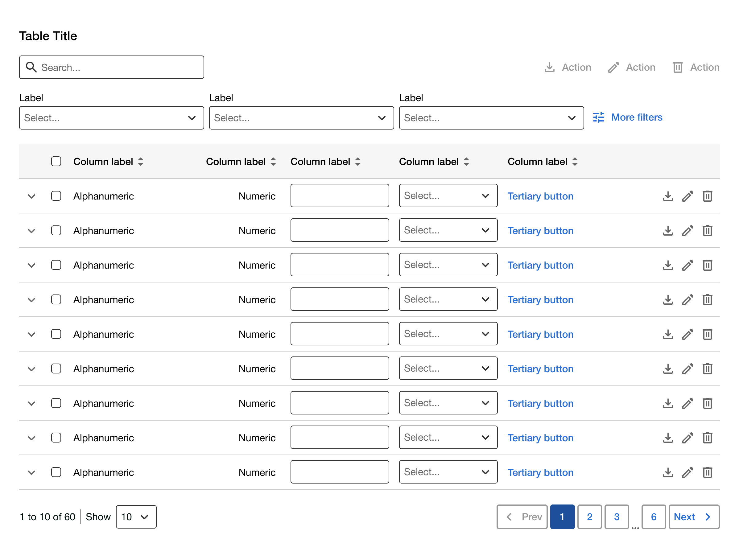This screenshot has width=739, height=560.
Task: Click the trash icon in the seventh row
Action: tap(707, 403)
